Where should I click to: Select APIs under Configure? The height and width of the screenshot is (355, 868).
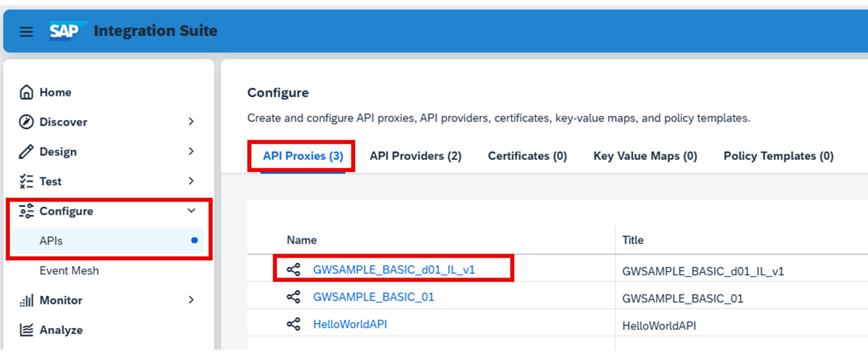click(108, 241)
